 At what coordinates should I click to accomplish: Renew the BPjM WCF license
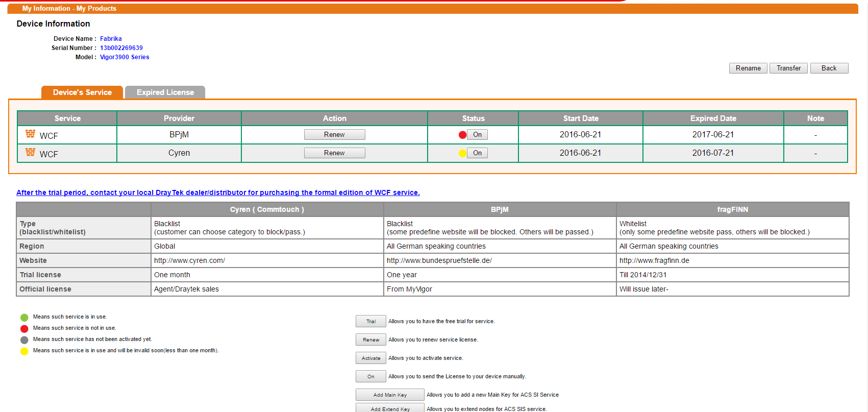click(x=334, y=134)
